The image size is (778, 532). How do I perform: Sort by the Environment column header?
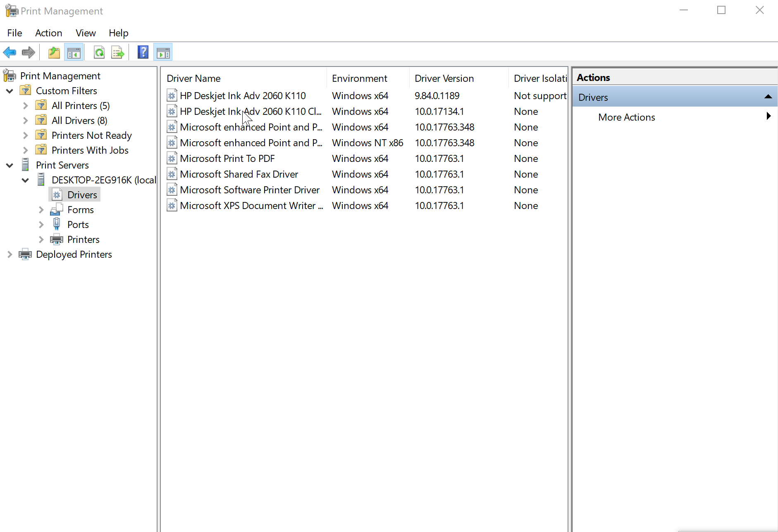[368, 78]
